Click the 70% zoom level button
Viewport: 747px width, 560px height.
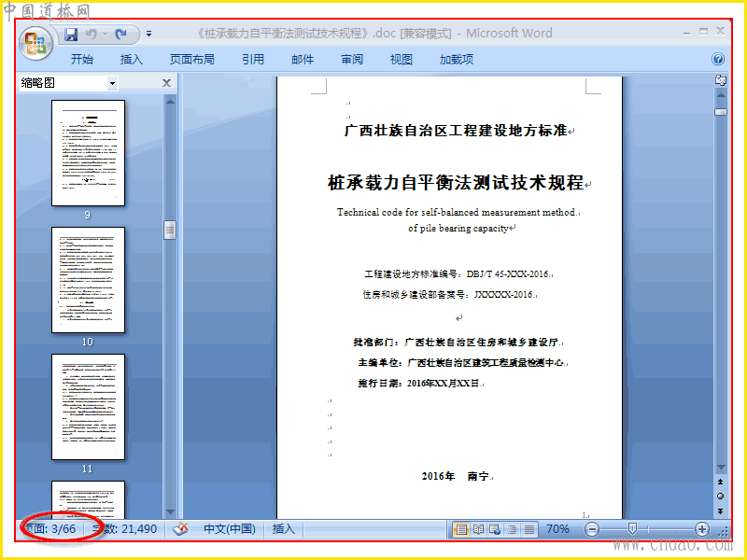[557, 529]
